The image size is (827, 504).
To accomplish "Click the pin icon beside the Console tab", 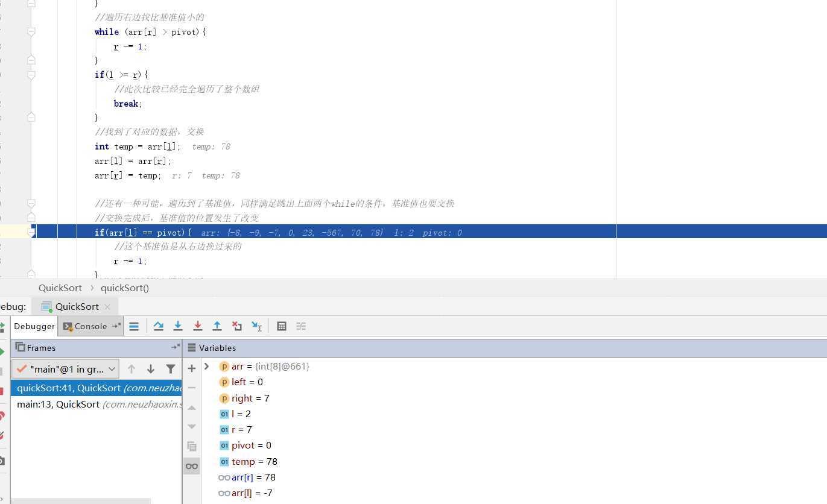I will click(x=116, y=326).
